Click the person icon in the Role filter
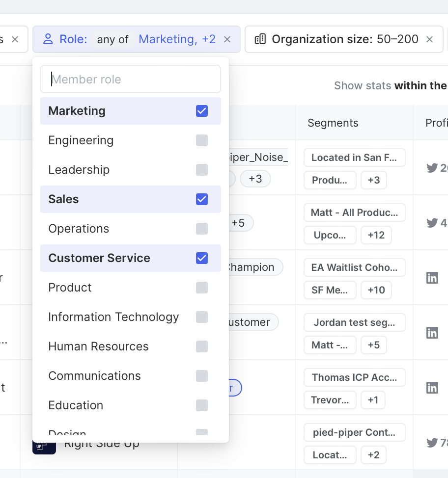This screenshot has height=478, width=448. pos(48,39)
